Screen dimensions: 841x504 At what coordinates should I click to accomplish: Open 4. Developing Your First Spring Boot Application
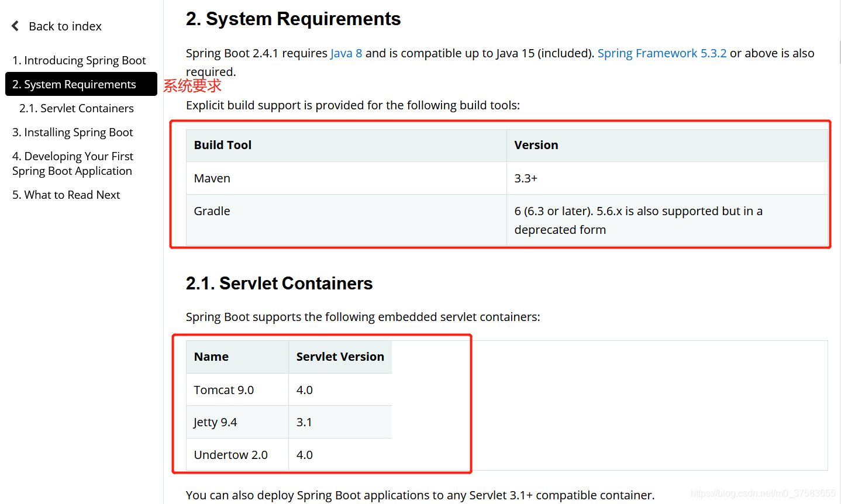point(73,164)
